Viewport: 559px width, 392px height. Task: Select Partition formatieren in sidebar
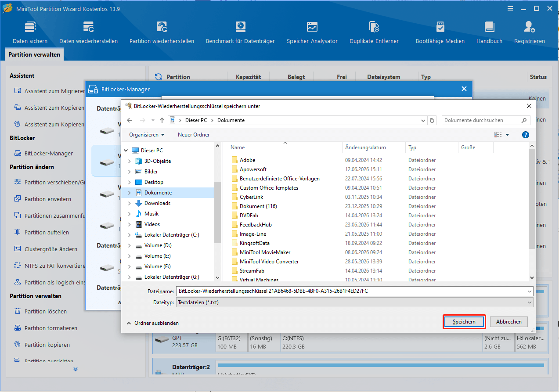(50, 328)
